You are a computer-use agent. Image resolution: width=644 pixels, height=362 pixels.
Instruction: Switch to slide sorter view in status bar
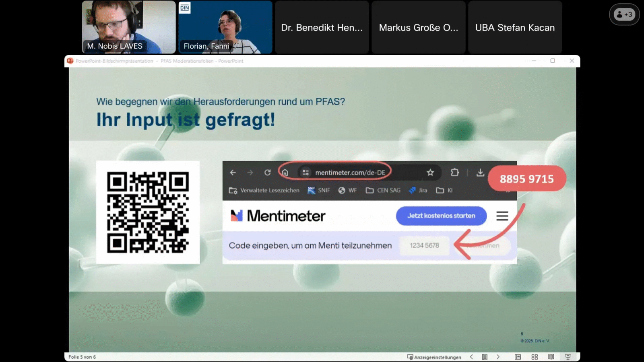coord(535,357)
